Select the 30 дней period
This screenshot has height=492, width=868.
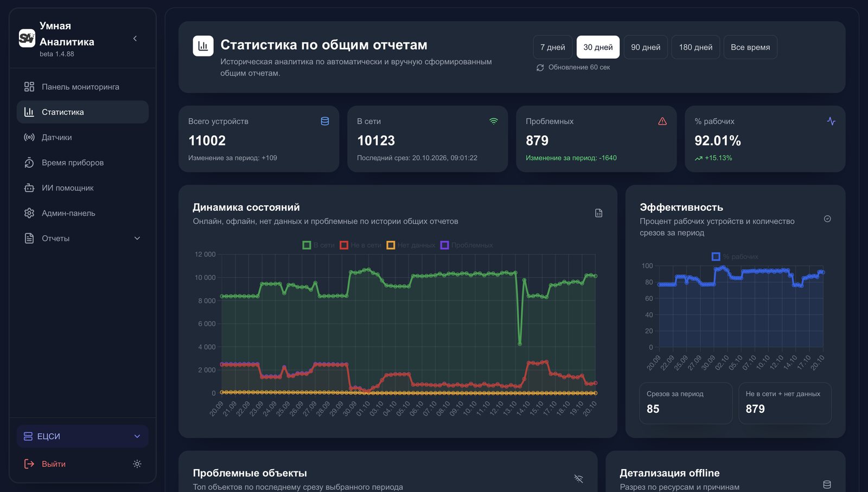point(598,47)
